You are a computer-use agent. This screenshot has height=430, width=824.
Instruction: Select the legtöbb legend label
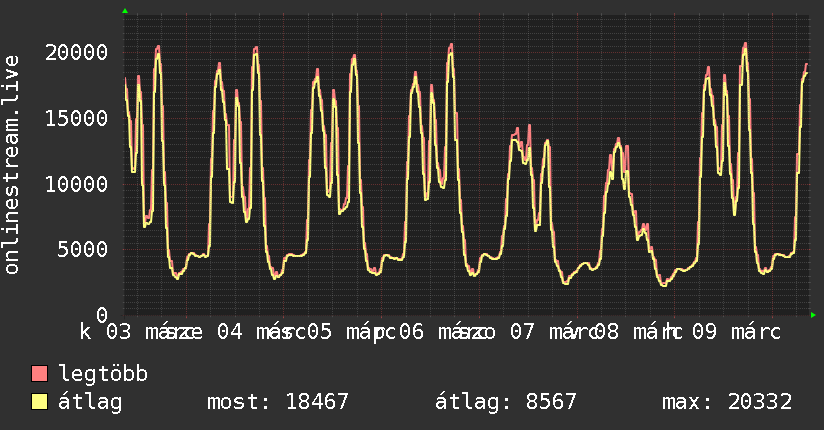point(103,374)
